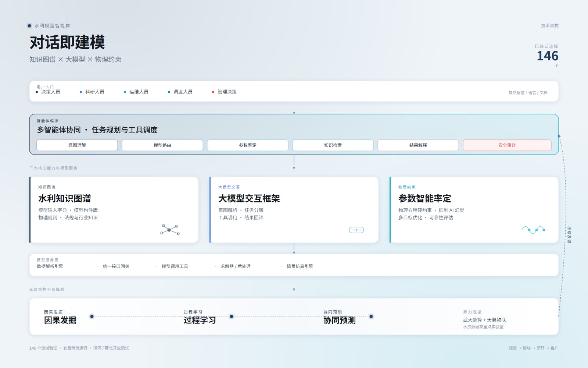Click 数据解析引擎 in model service layer

(x=50, y=266)
